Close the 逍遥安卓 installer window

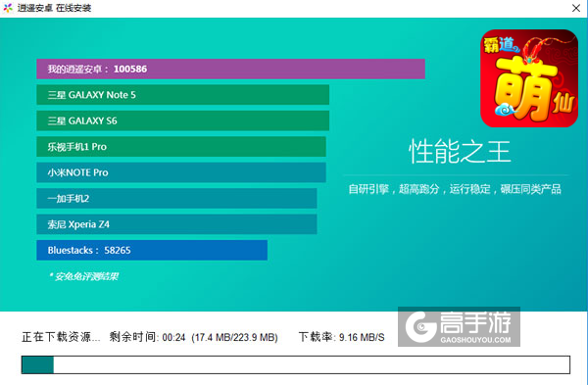click(576, 8)
